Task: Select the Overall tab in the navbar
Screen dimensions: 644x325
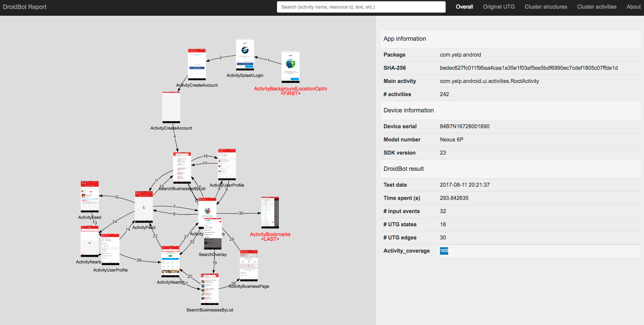Action: coord(464,7)
